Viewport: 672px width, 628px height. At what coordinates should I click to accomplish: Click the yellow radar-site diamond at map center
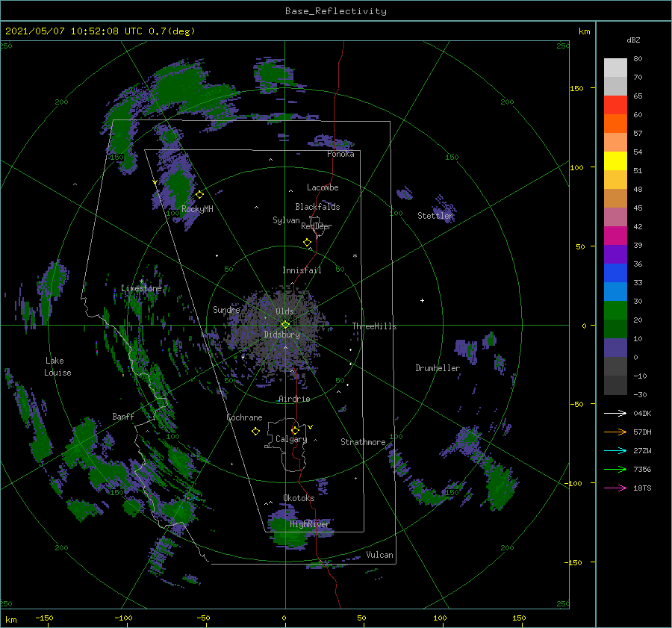click(x=285, y=325)
